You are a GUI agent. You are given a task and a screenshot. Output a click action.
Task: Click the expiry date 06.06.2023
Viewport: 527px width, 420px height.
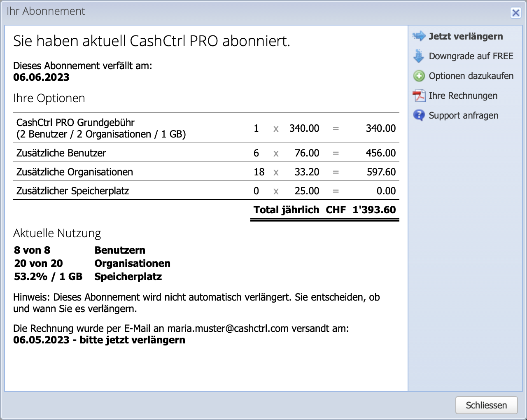pyautogui.click(x=41, y=77)
